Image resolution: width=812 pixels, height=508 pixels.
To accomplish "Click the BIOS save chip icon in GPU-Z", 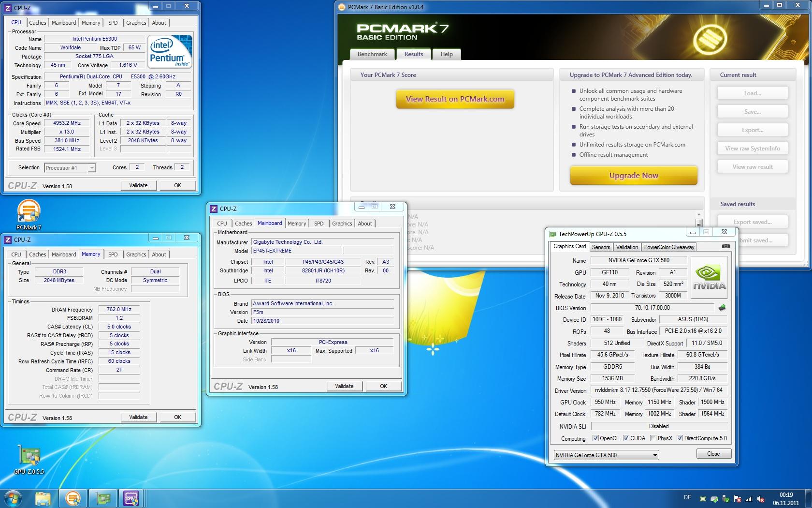I will point(722,307).
